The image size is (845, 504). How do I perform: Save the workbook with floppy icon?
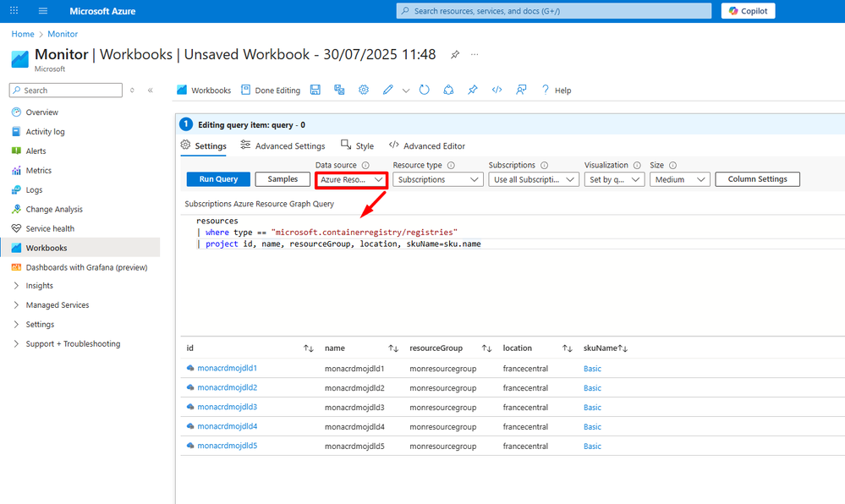pos(316,90)
